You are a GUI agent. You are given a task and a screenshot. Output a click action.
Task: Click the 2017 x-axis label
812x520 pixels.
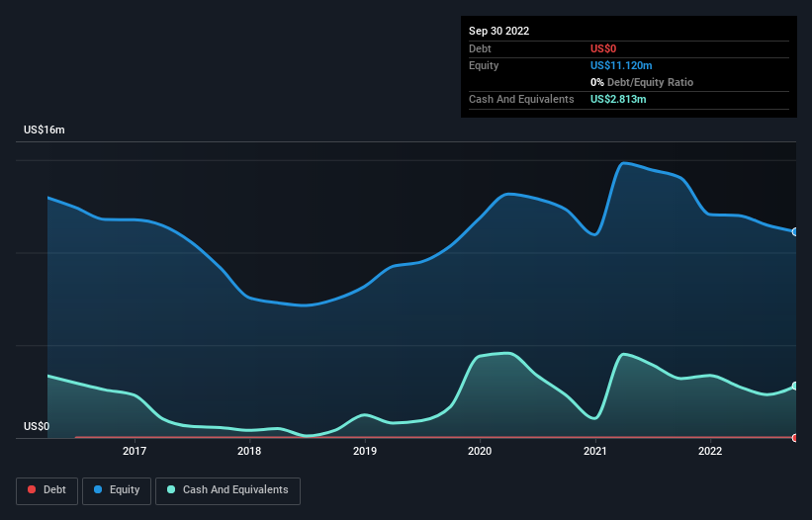[135, 451]
